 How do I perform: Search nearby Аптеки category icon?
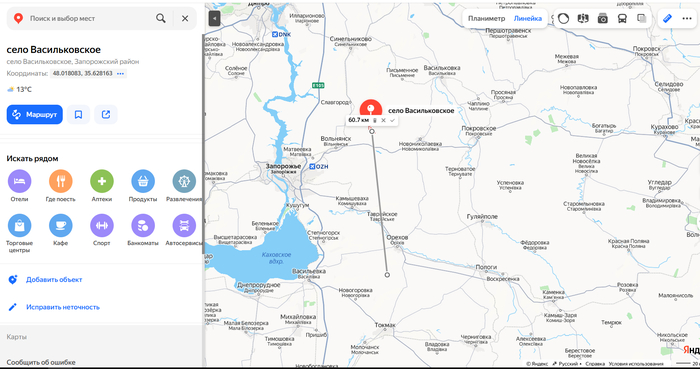pyautogui.click(x=102, y=181)
